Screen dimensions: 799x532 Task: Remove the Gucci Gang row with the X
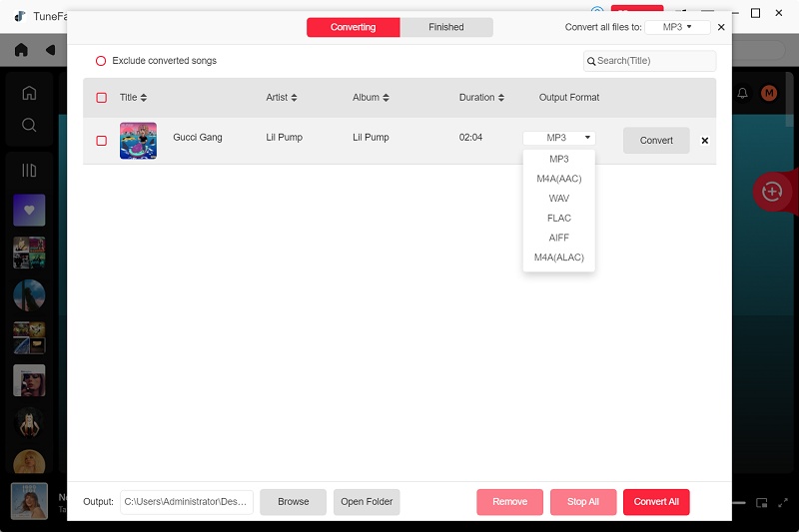705,141
